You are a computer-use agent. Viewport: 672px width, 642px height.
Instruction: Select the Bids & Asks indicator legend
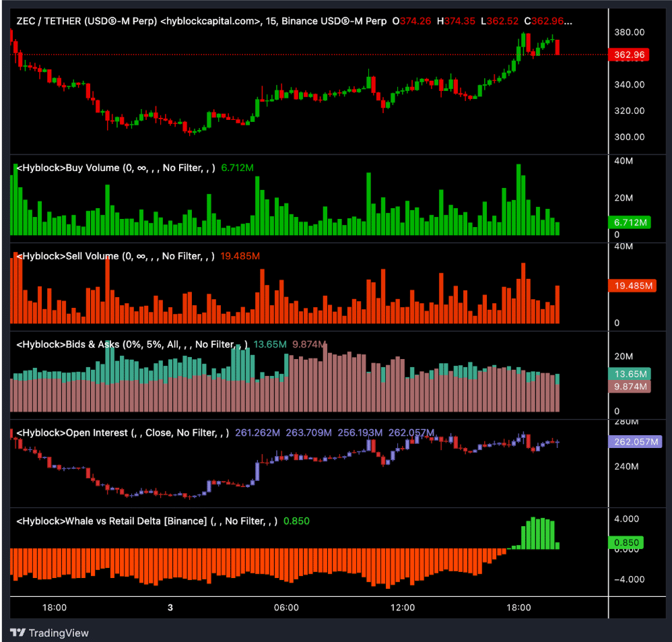tap(131, 344)
